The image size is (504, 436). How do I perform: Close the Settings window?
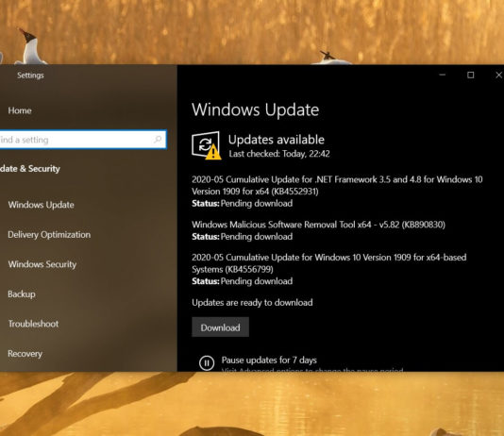tap(498, 75)
